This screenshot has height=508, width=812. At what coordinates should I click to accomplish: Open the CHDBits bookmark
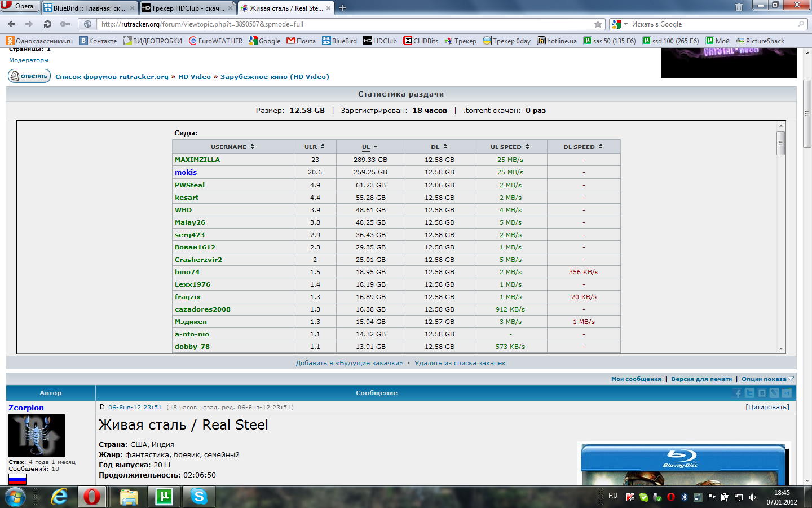coord(421,41)
